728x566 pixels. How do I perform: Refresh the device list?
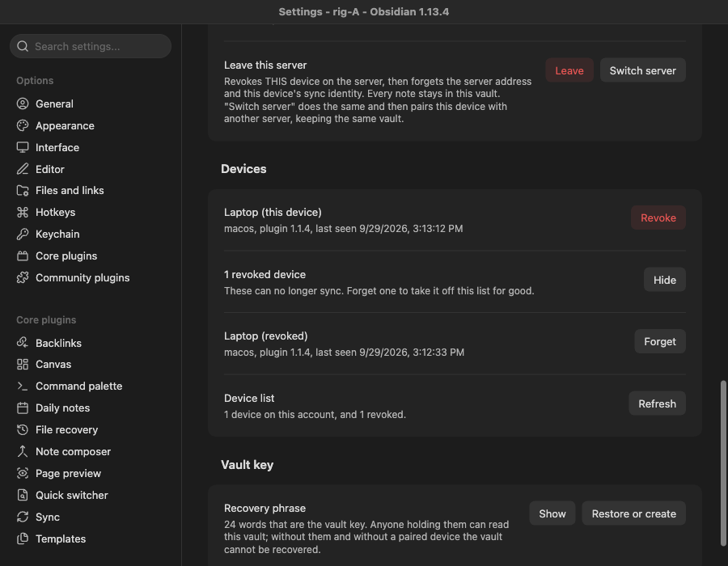coord(657,403)
